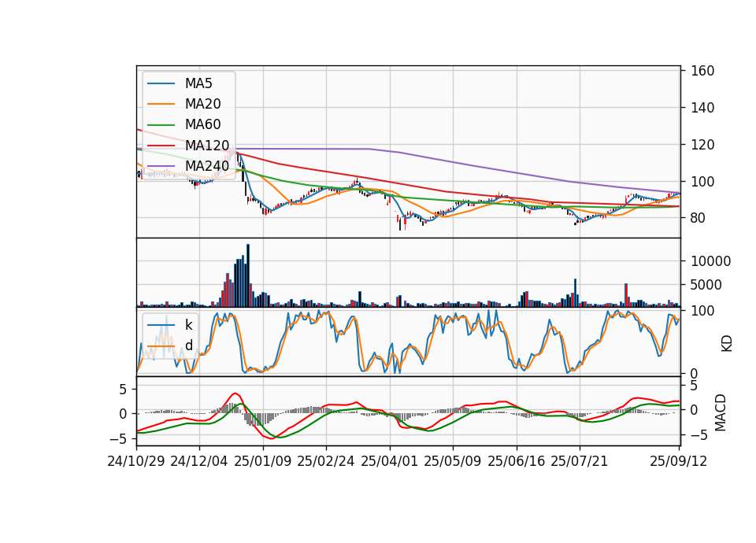Viewport: 756px width, 543px height.
Task: Click the 100 price axis value
Action: [702, 182]
